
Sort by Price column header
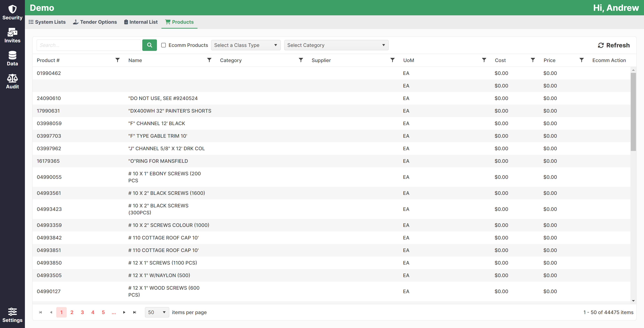point(549,60)
